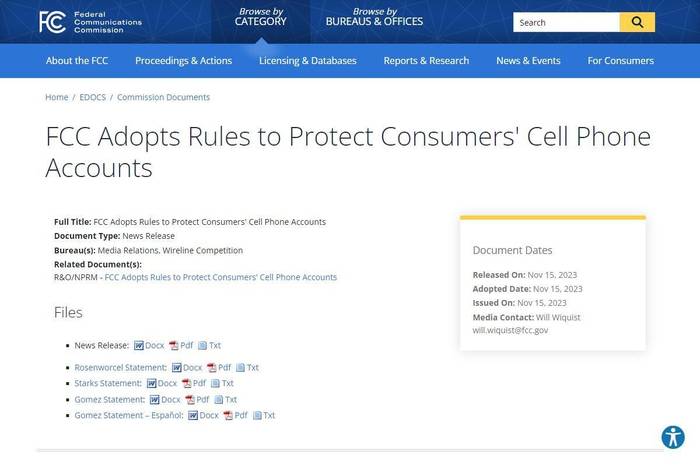
Task: Open Proceedings & Actions menu
Action: [x=183, y=61]
